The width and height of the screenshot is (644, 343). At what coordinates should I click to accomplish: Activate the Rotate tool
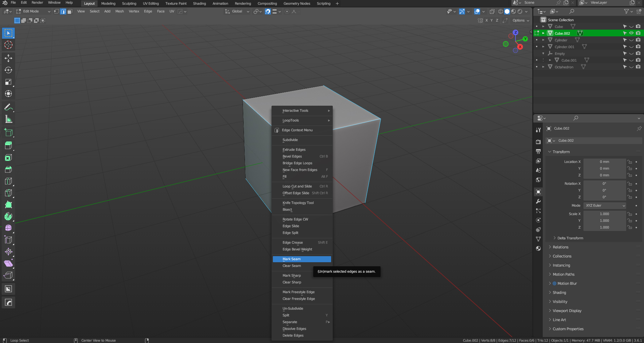(8, 70)
